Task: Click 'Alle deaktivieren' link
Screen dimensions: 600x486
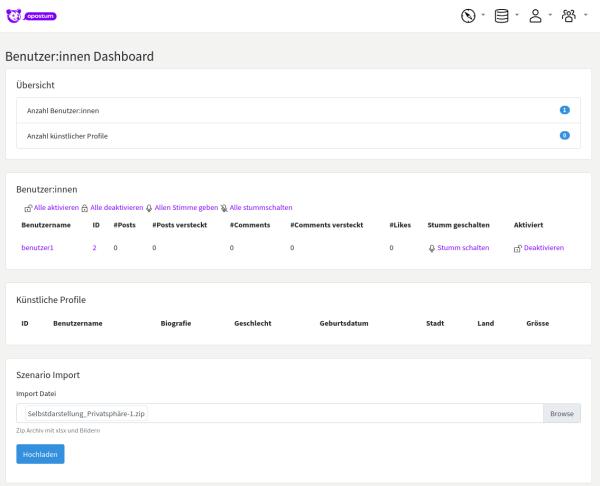Action: (116, 208)
